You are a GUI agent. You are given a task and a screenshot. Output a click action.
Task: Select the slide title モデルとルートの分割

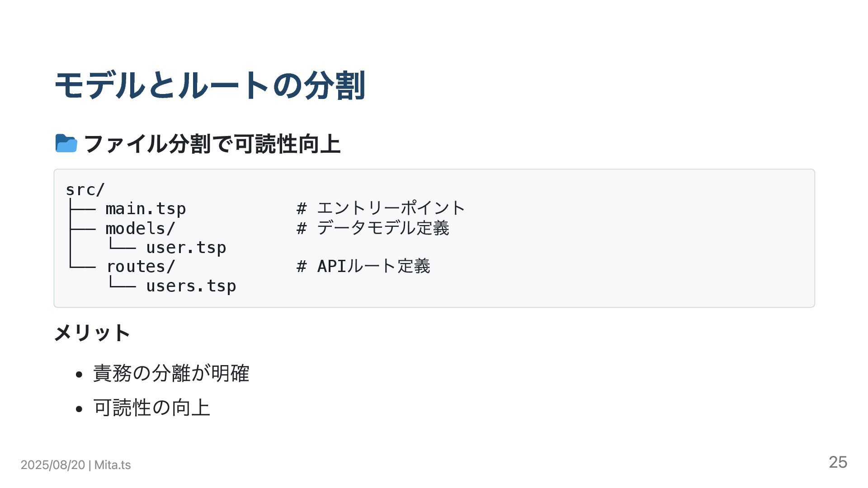pos(210,85)
